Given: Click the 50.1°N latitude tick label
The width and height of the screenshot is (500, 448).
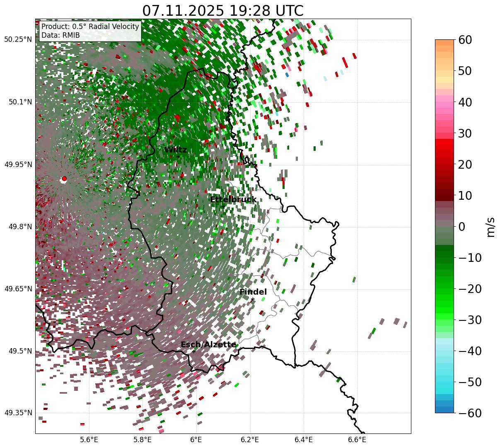Looking at the screenshot, I should [20, 102].
